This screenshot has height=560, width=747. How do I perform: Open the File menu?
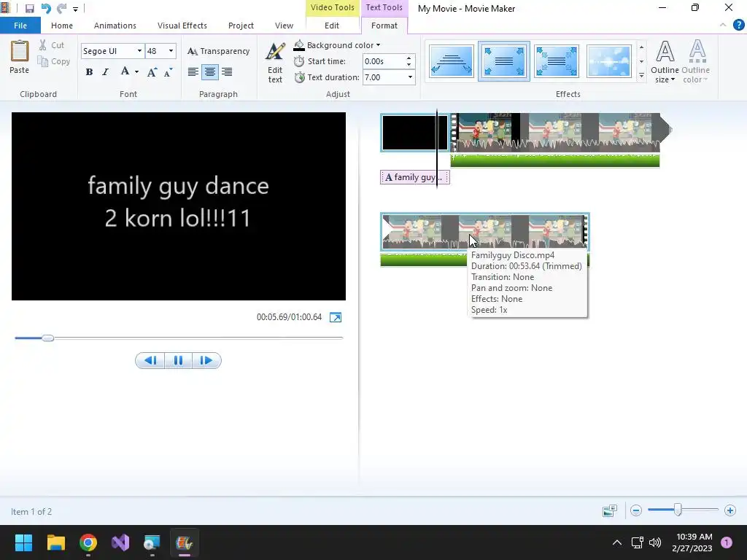click(20, 26)
